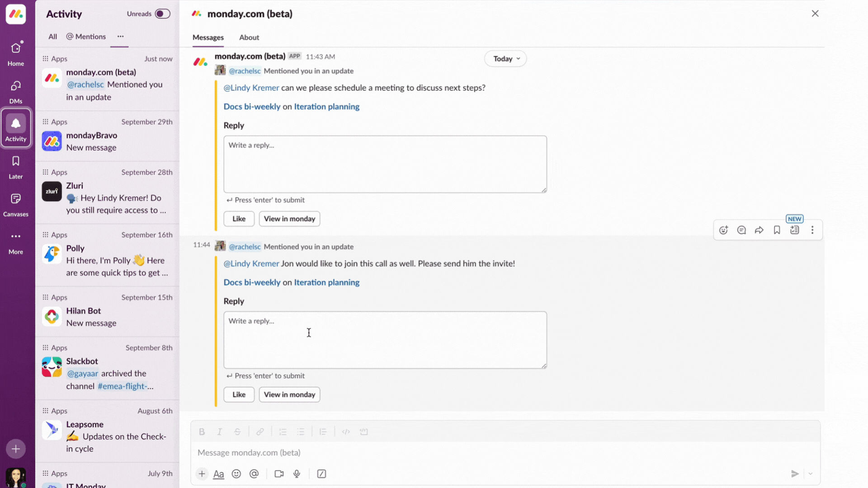Select the Mentions filter in Activity
The image size is (868, 488).
85,37
